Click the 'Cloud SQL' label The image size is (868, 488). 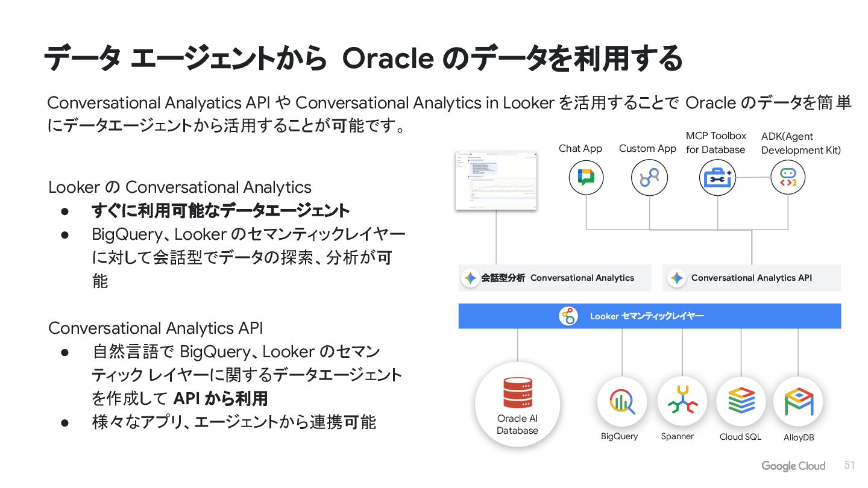click(x=740, y=437)
